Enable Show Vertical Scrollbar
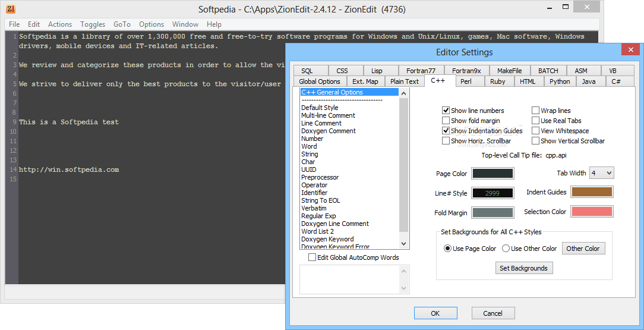644x330 pixels. pos(535,141)
